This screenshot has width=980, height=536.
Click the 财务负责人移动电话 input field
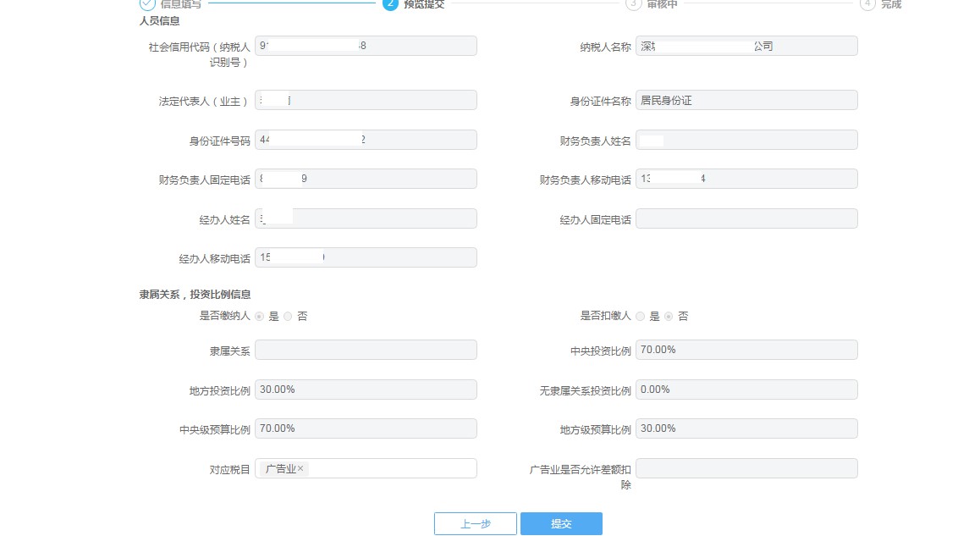point(746,178)
